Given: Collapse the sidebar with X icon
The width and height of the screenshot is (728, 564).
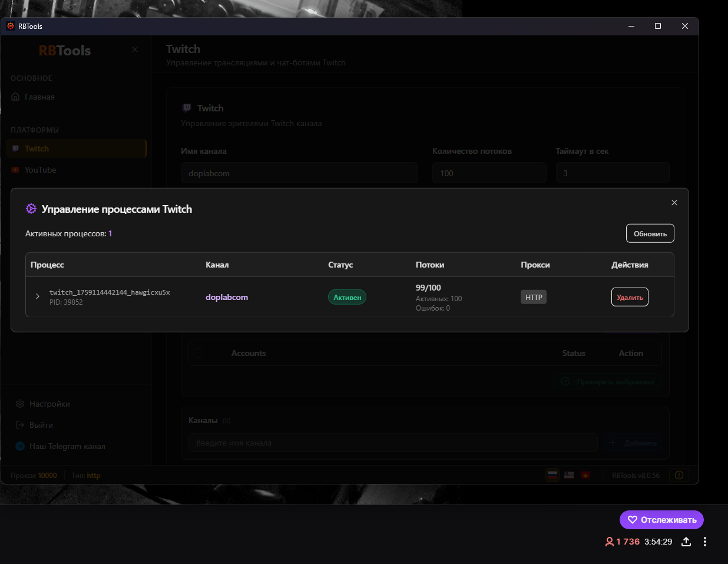Looking at the screenshot, I should tap(135, 50).
